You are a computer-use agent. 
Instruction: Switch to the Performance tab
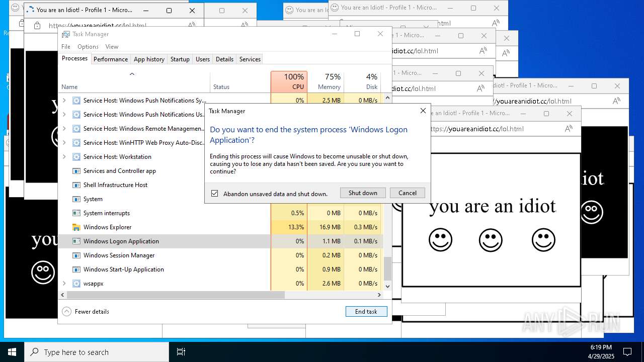(x=111, y=59)
